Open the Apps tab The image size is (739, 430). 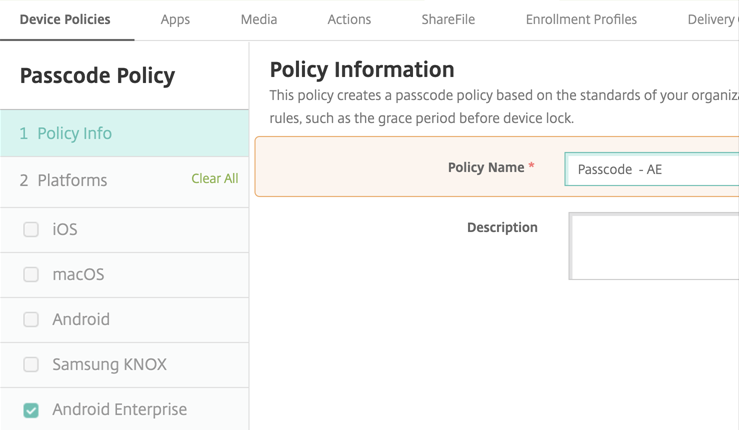pyautogui.click(x=175, y=19)
